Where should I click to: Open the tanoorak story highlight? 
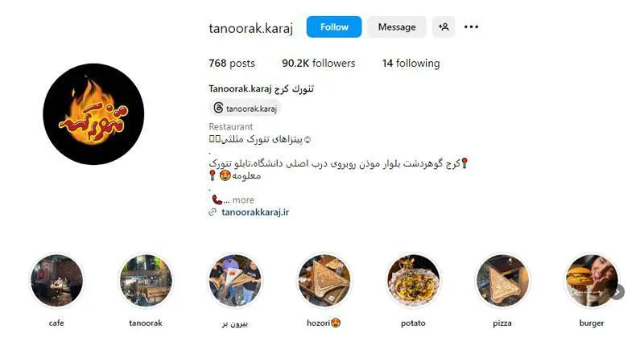[146, 280]
